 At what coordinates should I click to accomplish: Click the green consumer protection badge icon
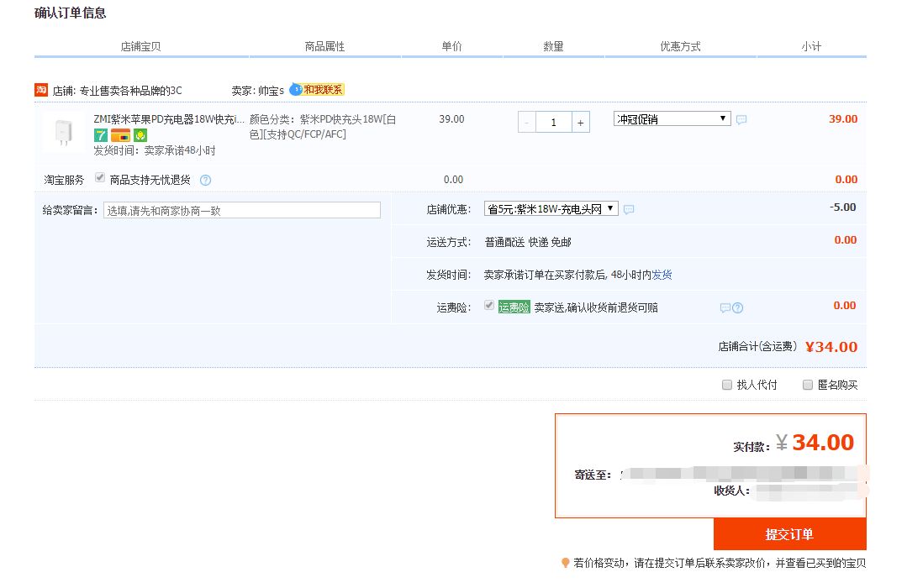click(x=140, y=135)
